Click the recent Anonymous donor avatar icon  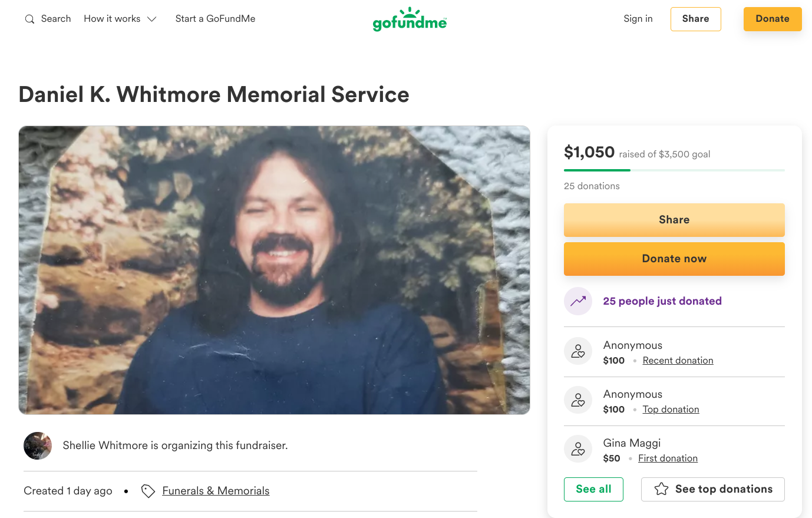coord(578,351)
